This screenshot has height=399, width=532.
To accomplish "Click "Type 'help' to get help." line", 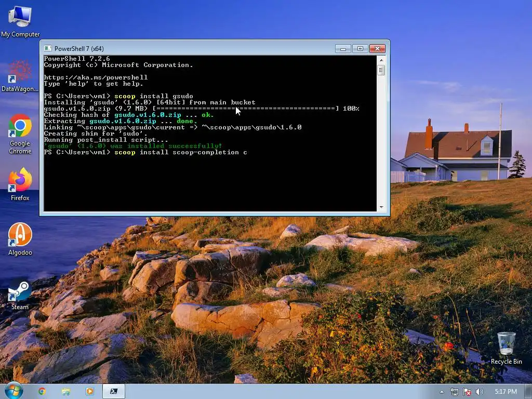I will pos(94,84).
